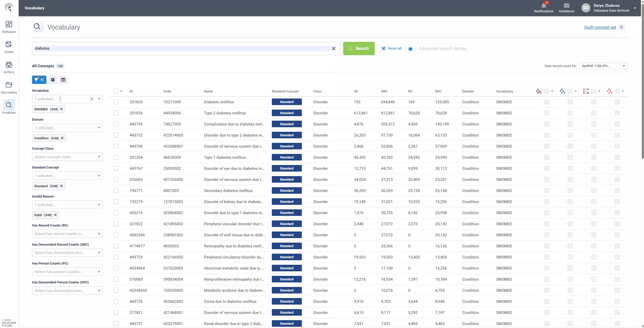Click the include mapped header icon
Image resolution: width=644 pixels, height=328 pixels.
(586, 91)
